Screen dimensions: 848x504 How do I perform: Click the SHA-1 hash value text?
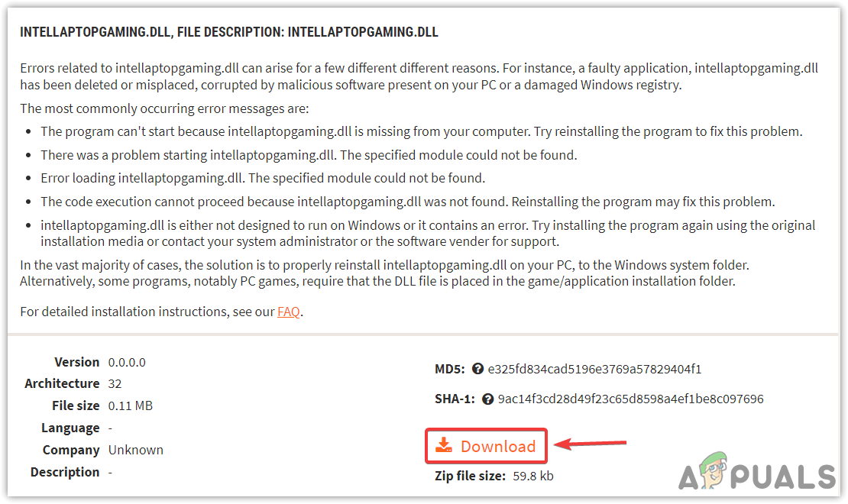630,399
